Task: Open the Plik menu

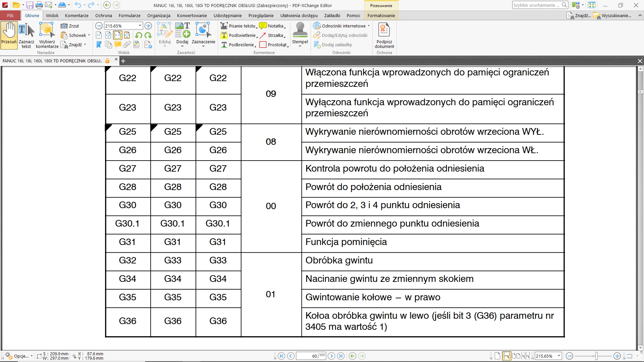Action: point(10,15)
